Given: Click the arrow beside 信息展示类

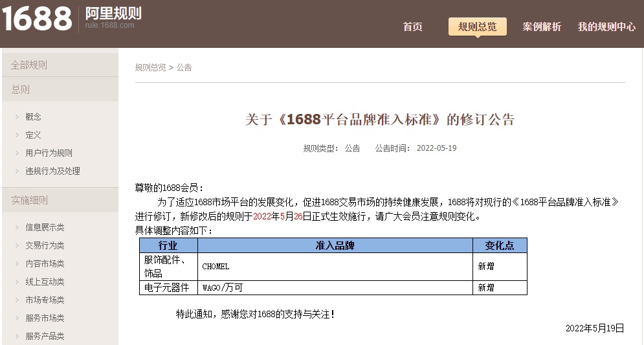Looking at the screenshot, I should pos(17,227).
